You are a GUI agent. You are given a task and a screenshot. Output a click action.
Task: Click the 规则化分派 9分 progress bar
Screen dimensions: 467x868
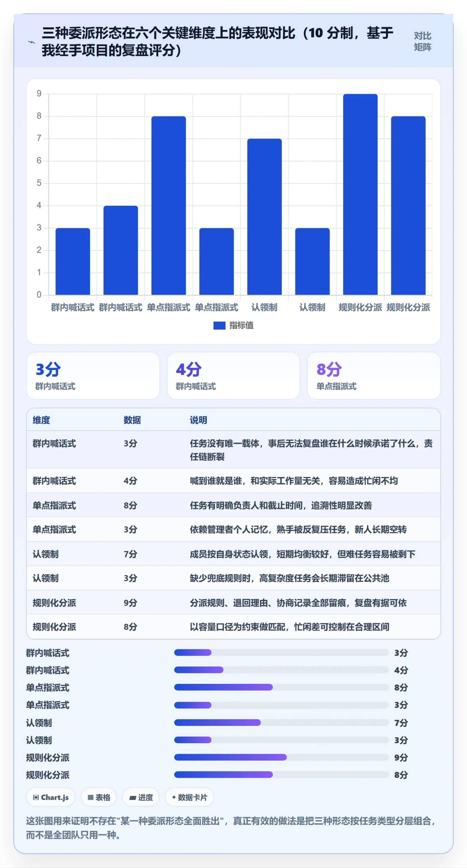[281, 757]
